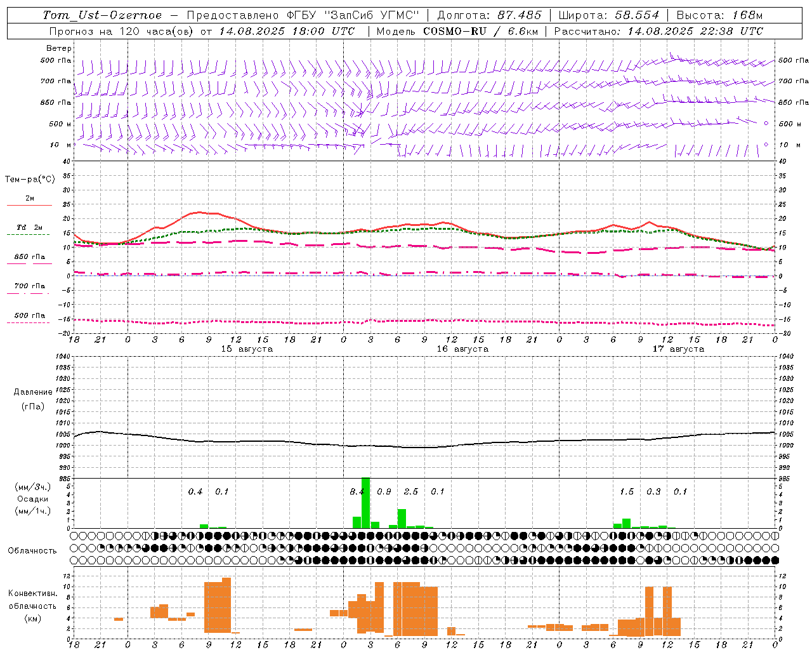Click the model label COSMO-RU / 6.6км
This screenshot has width=812, height=650.
point(480,31)
